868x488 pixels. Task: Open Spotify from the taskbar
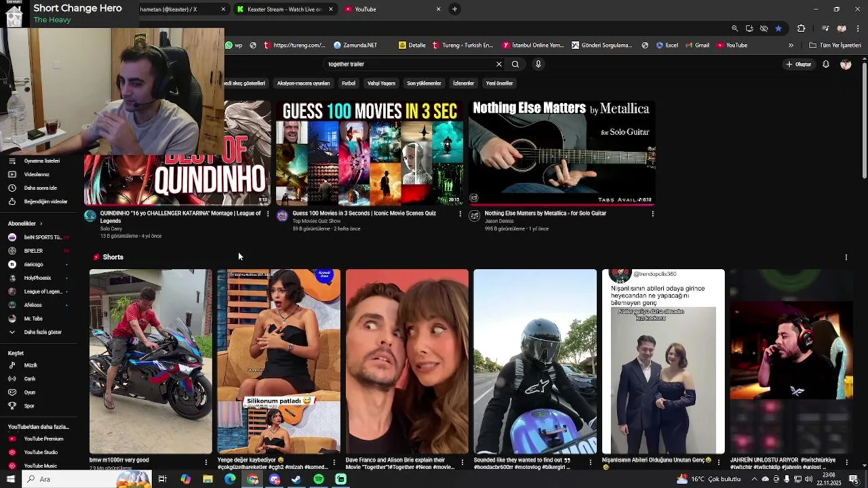319,479
